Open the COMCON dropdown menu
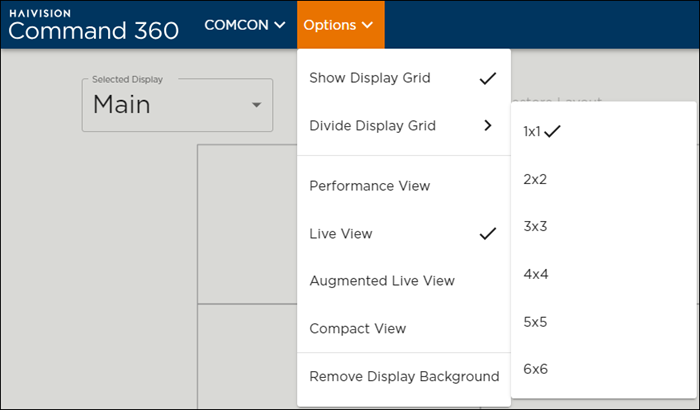This screenshot has width=700, height=410. click(x=244, y=25)
